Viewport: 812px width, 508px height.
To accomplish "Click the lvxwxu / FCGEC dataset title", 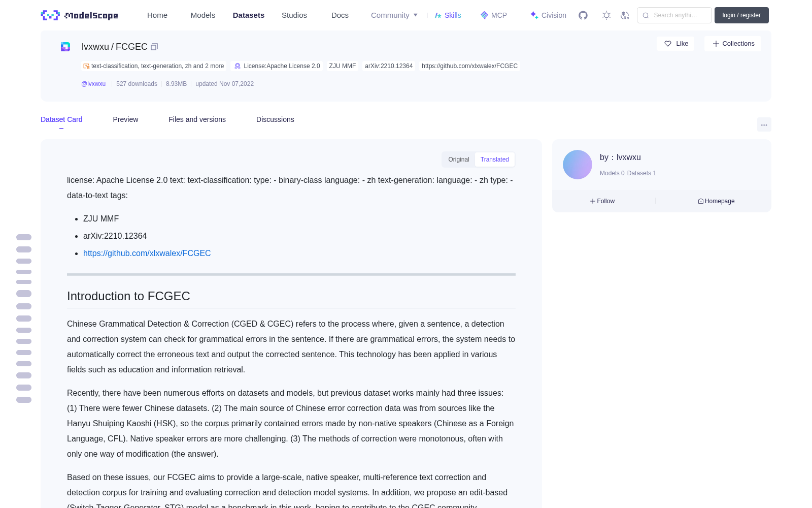I will tap(115, 47).
